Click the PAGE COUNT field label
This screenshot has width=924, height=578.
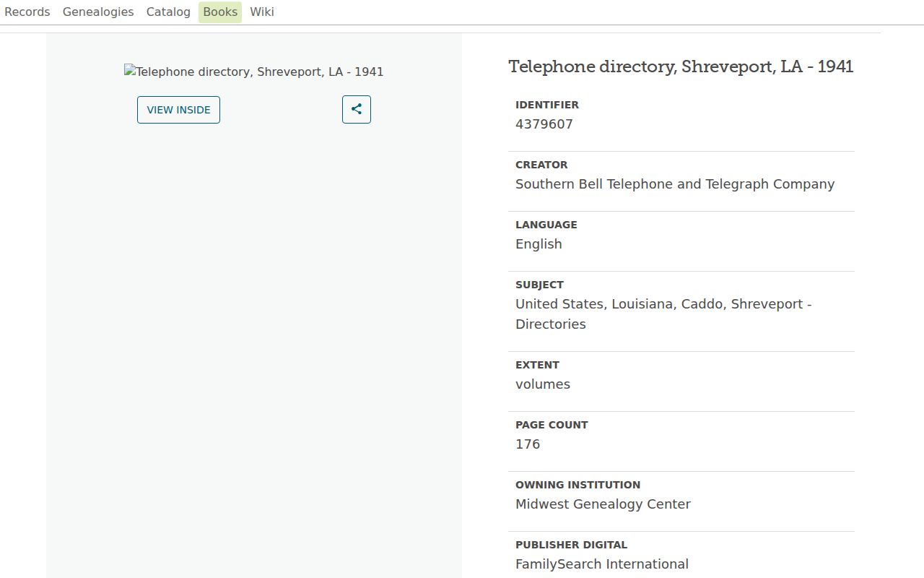click(x=552, y=425)
